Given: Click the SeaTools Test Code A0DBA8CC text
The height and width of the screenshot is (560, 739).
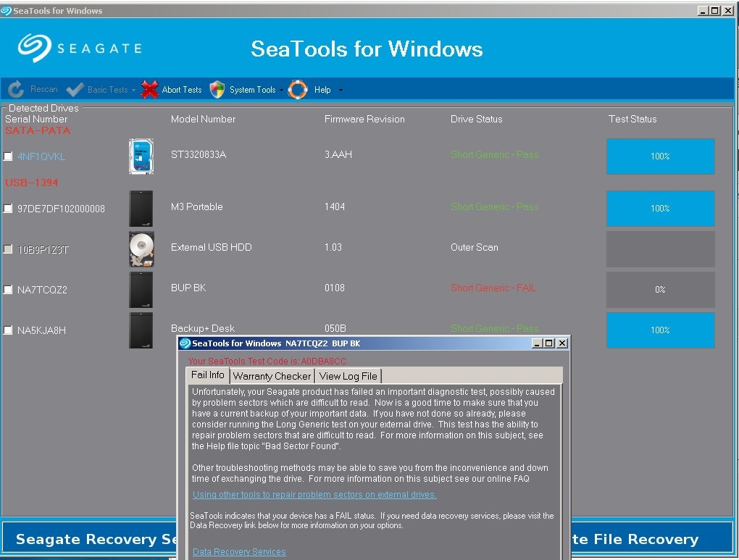Looking at the screenshot, I should 267,361.
